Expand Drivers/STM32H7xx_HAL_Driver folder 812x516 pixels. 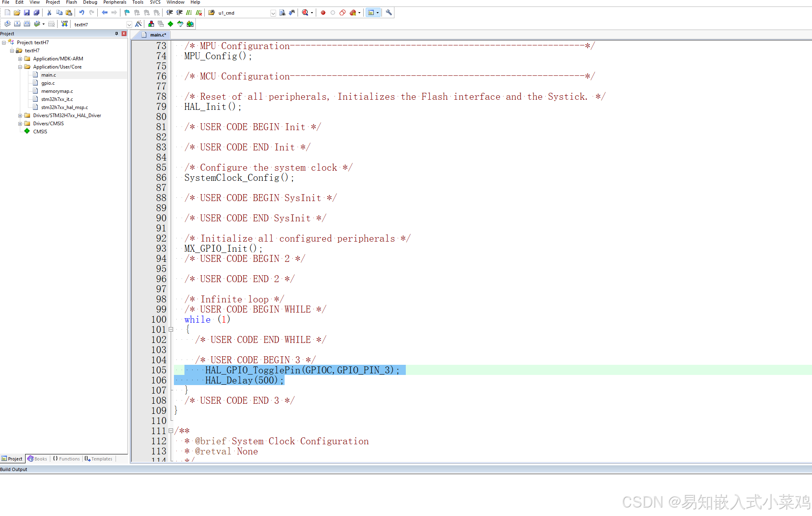tap(20, 116)
